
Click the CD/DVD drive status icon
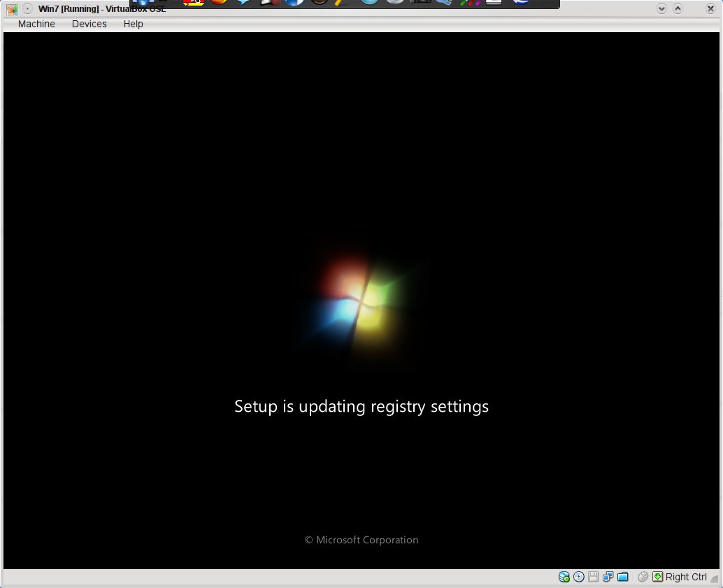coord(579,577)
